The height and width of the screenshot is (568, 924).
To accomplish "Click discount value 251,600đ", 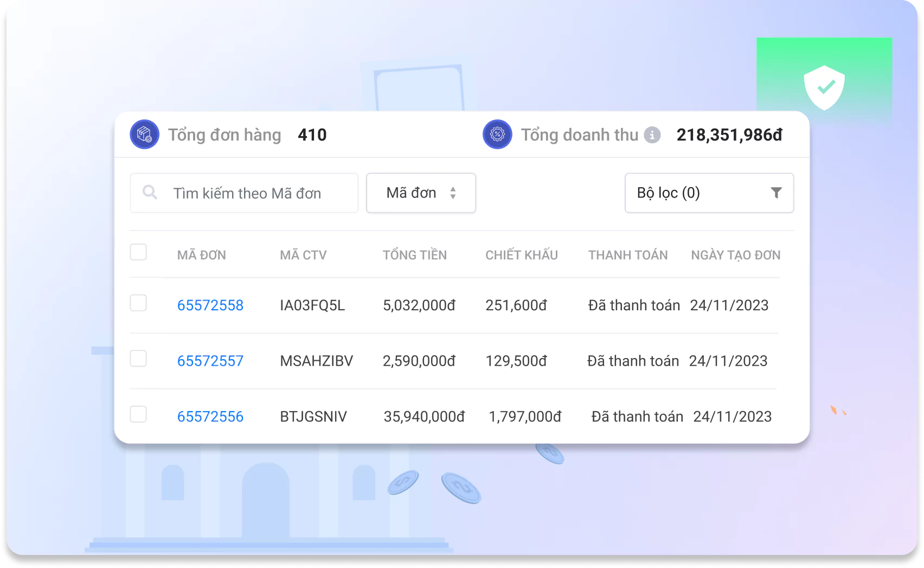I will pos(516,305).
